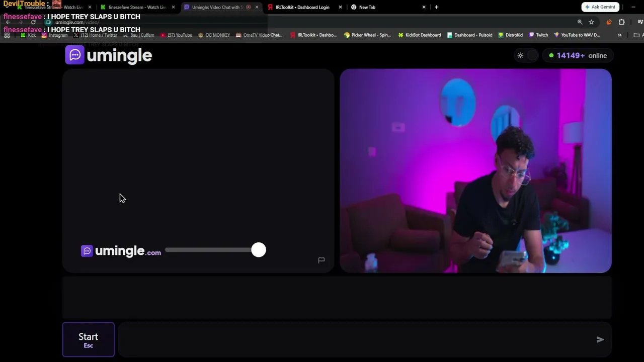This screenshot has width=644, height=362.
Task: Open the (57) YouTube bookmark
Action: (176, 35)
